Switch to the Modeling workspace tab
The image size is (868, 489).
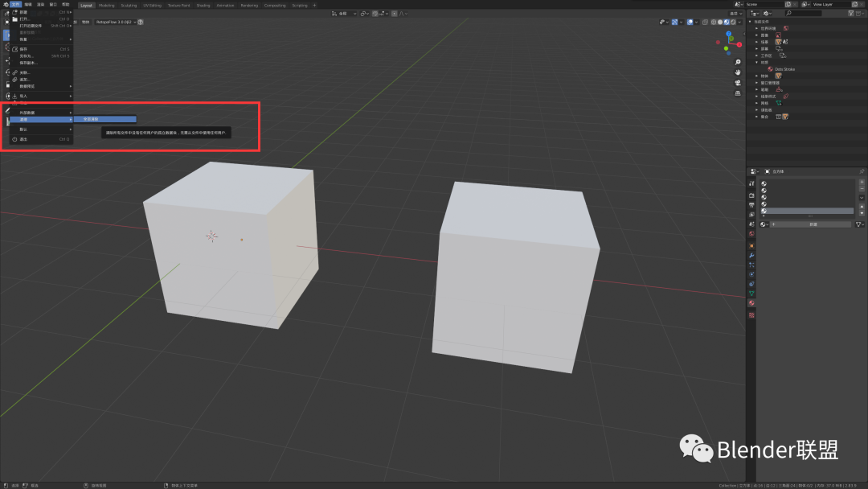(x=106, y=6)
